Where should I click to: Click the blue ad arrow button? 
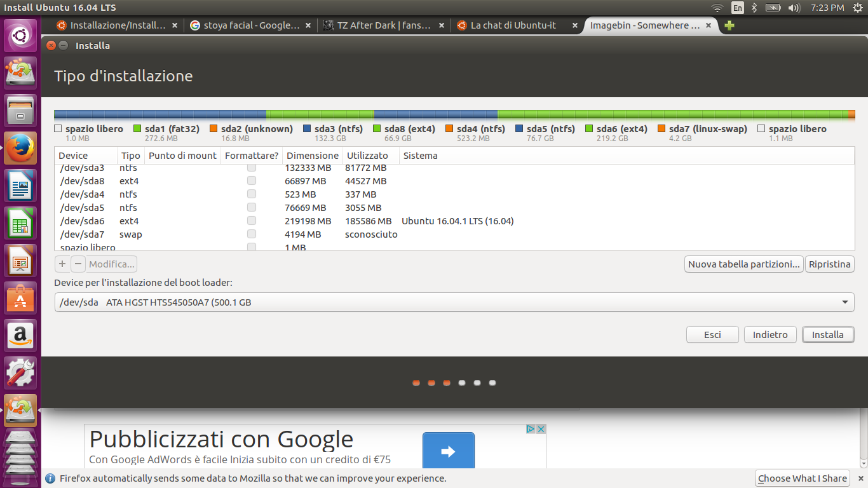449,451
